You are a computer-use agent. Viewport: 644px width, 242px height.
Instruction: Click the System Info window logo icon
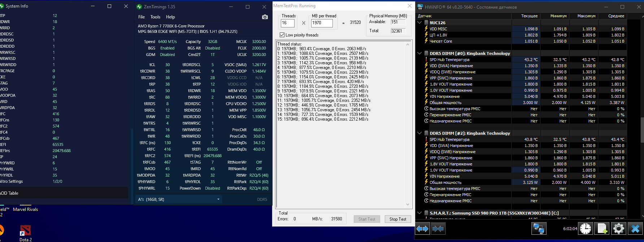pos(2,6)
